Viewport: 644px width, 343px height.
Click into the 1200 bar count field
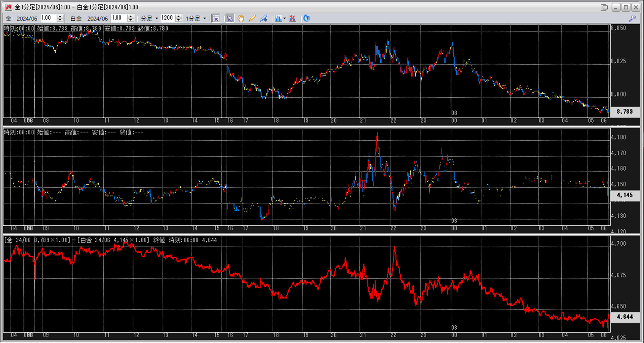point(167,18)
